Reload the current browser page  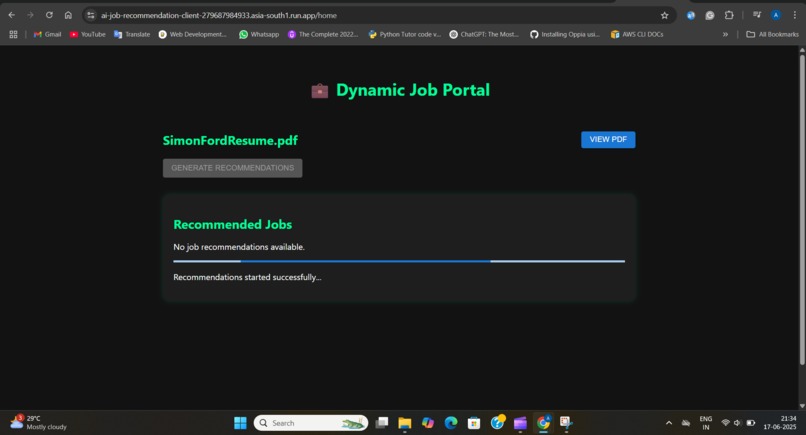coord(49,15)
